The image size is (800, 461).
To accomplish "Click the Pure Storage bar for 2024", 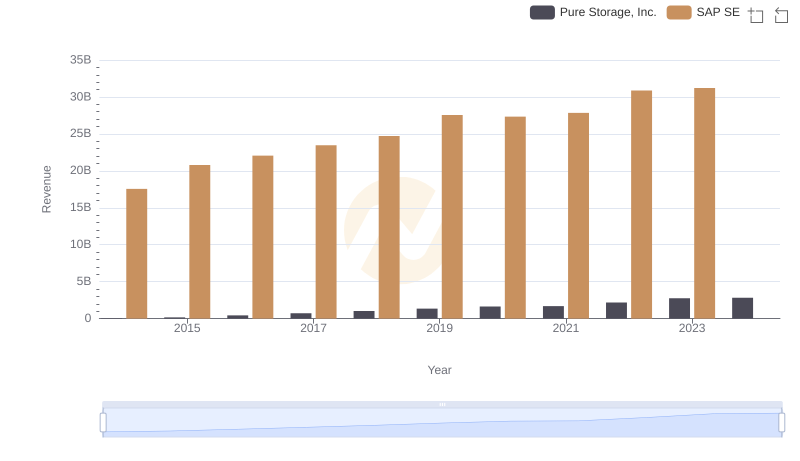I will click(x=742, y=308).
